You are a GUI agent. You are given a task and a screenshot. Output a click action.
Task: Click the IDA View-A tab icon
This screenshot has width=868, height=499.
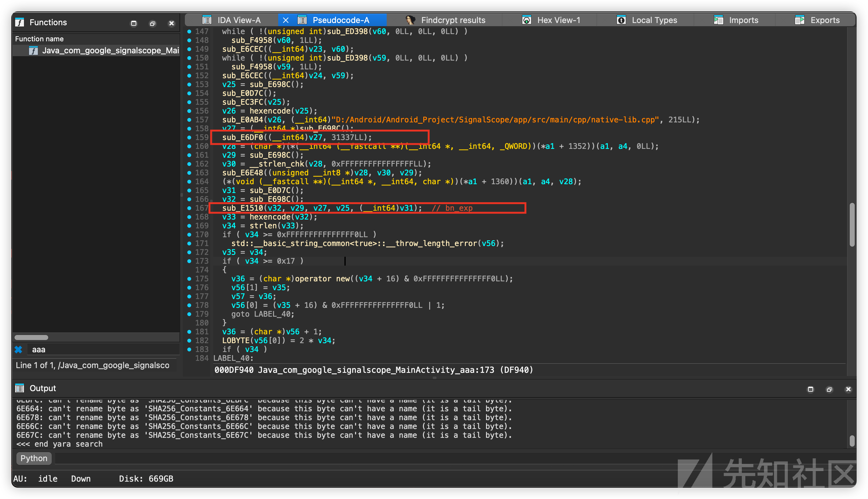[207, 20]
